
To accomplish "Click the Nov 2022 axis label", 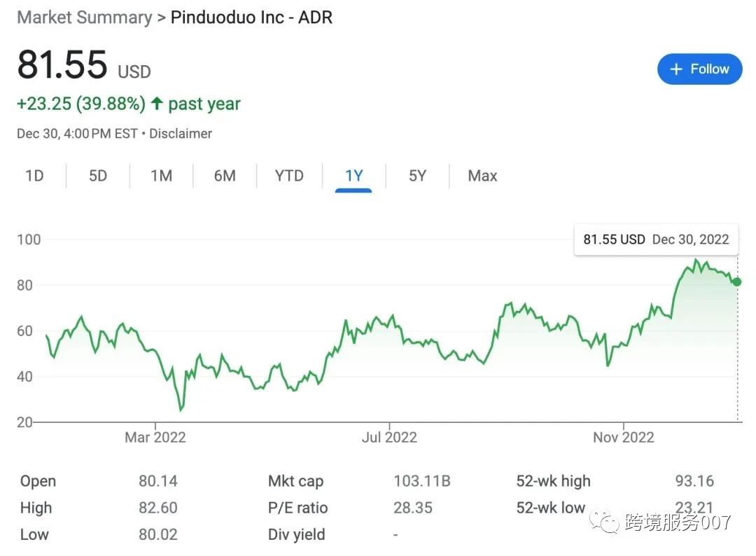I will [623, 438].
